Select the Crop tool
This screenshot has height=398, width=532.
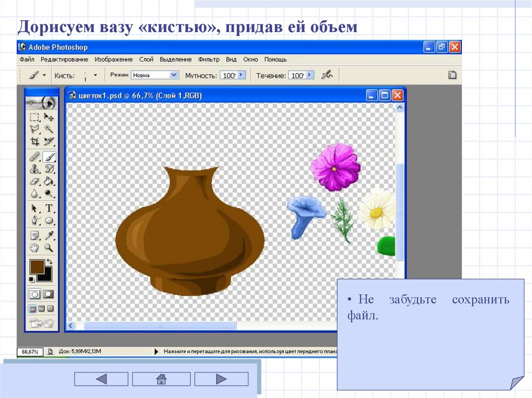coord(34,141)
